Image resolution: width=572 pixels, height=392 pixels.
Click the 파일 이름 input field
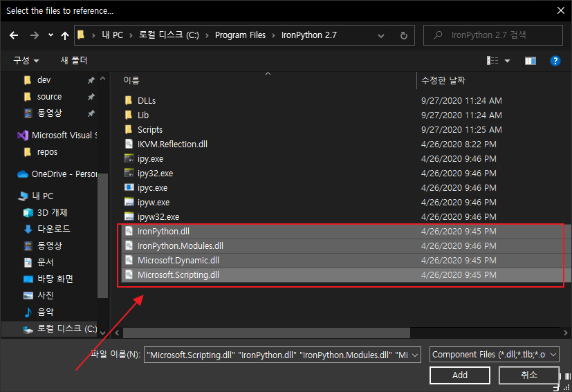(x=277, y=355)
